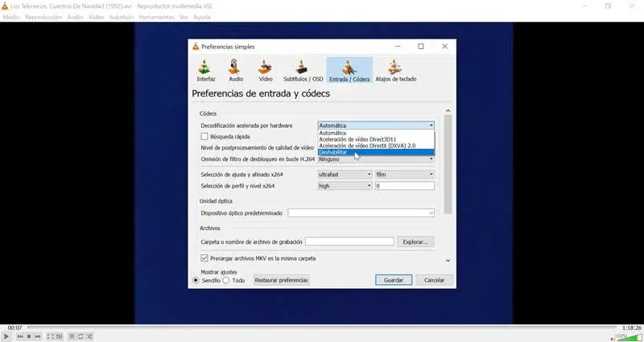This screenshot has width=644, height=342.
Task: Click the total duration 1:18:26 label
Action: tap(632, 328)
